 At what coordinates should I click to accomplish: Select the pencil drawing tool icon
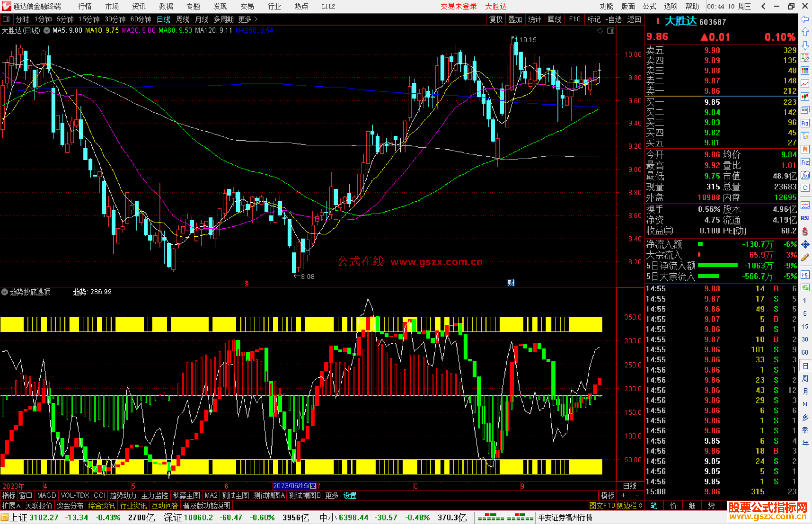(805, 257)
